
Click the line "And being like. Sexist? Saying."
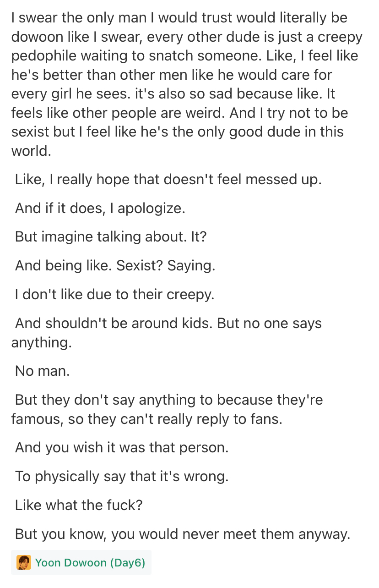(115, 266)
